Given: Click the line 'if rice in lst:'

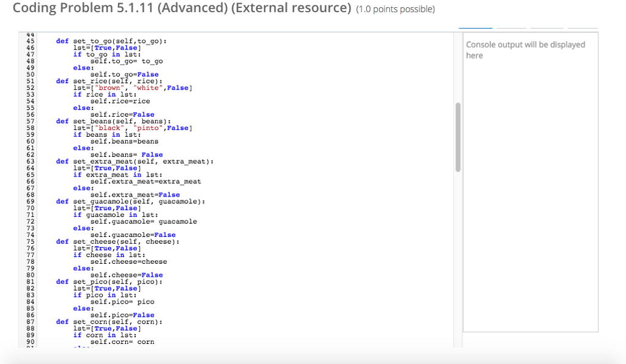Looking at the screenshot, I should (105, 95).
